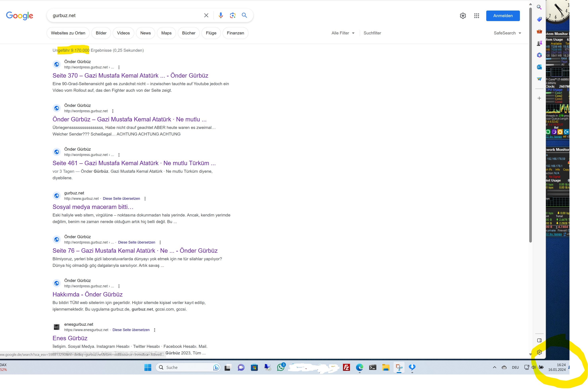Screen dimensions: 588x389
Task: Click the scrollbar down arrow
Action: (530, 354)
